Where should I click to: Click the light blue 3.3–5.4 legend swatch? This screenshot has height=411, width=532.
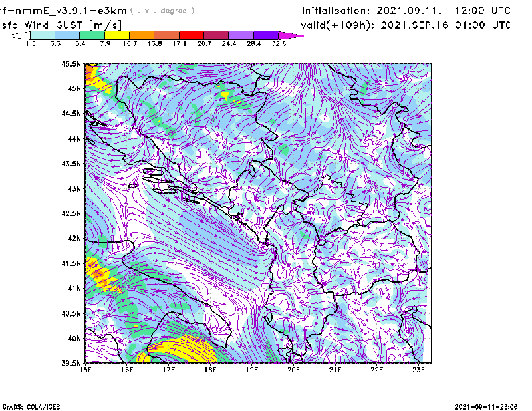67,35
